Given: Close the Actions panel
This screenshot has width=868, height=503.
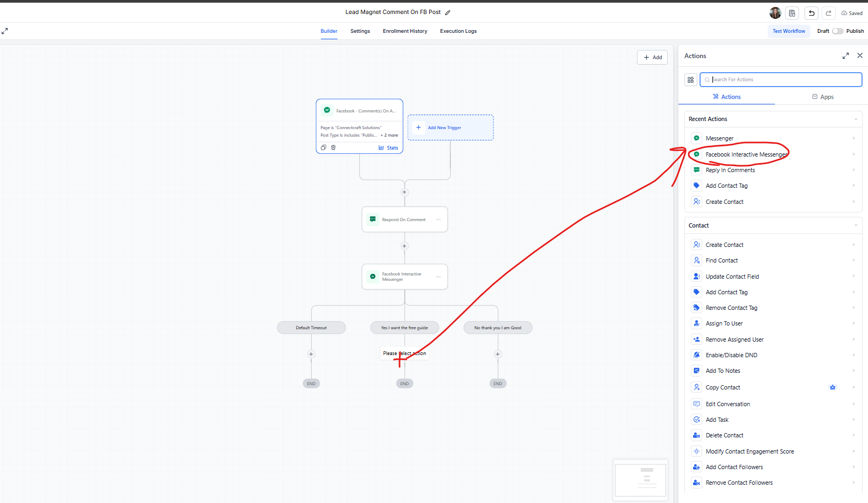Looking at the screenshot, I should [860, 55].
